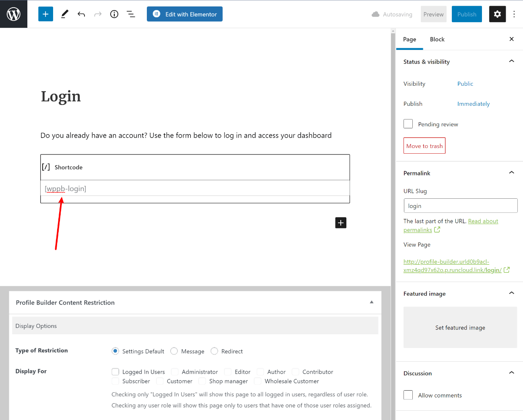Viewport: 523px width, 420px height.
Task: Tick the Logged In Users checkbox
Action: point(115,372)
